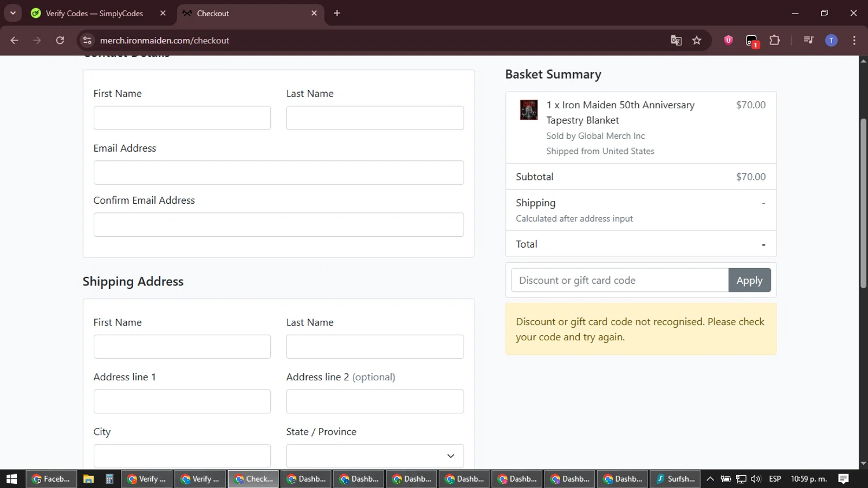Open the taskbar clock showing 10:59 p. m.

pyautogui.click(x=809, y=479)
